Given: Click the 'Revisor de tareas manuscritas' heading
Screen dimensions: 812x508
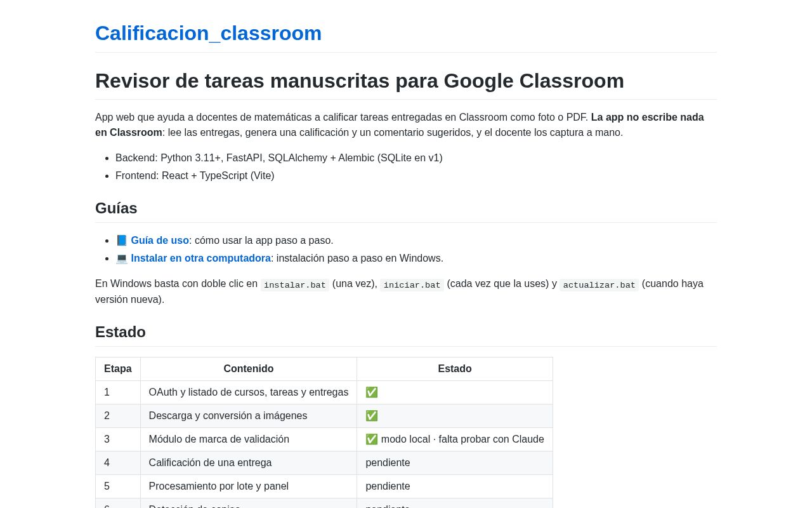Looking at the screenshot, I should click(x=360, y=81).
